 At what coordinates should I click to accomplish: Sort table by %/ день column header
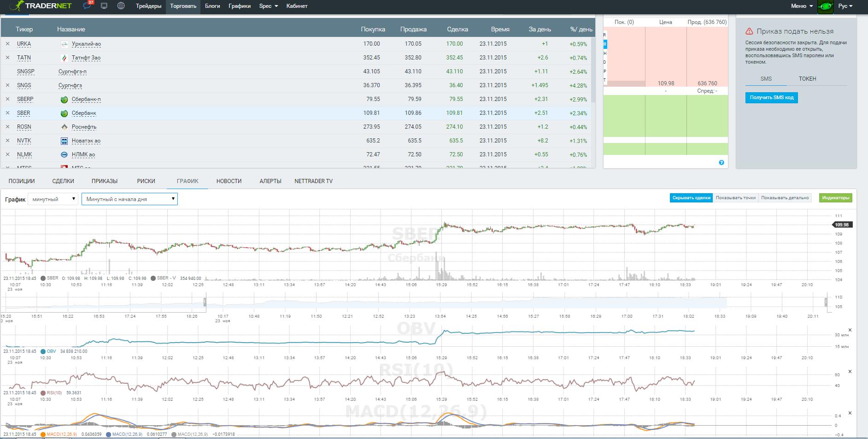coord(581,29)
